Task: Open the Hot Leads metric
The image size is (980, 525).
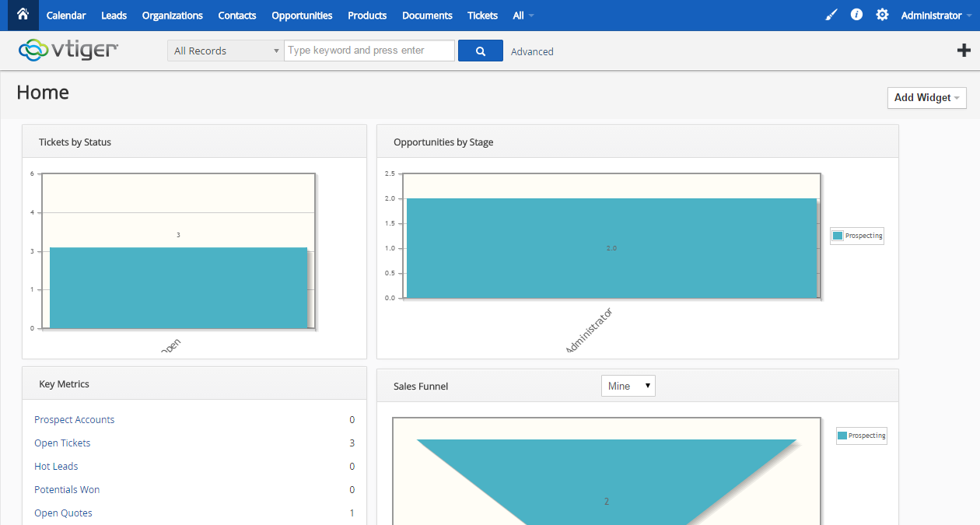Action: coord(56,466)
